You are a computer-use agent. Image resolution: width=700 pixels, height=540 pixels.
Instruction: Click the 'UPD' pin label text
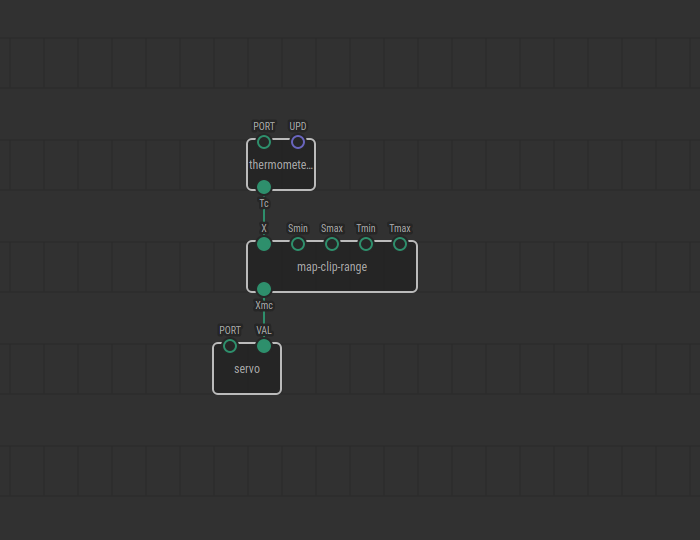(x=298, y=126)
